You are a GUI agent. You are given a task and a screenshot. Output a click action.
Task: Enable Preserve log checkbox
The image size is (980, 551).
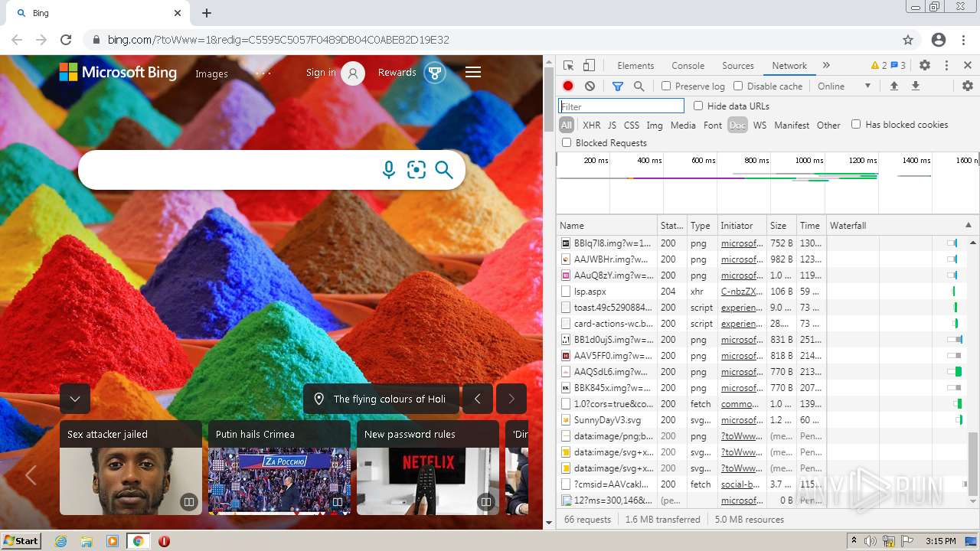point(666,86)
